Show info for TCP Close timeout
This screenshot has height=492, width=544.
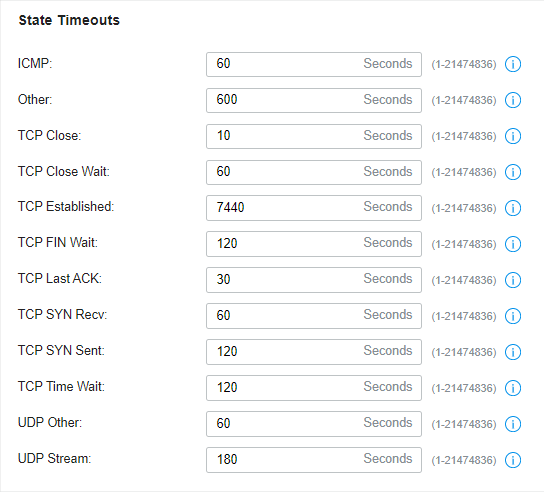512,136
